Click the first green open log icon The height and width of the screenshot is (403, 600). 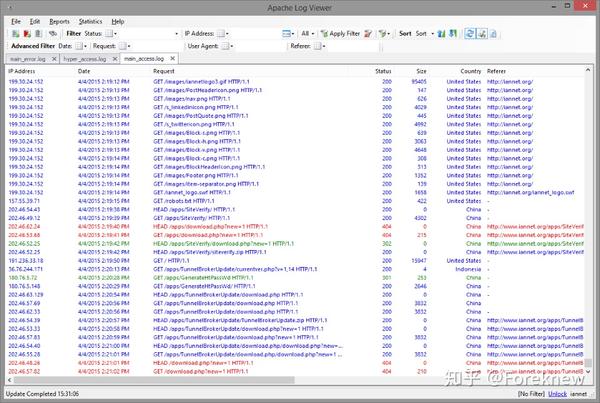tap(16, 34)
